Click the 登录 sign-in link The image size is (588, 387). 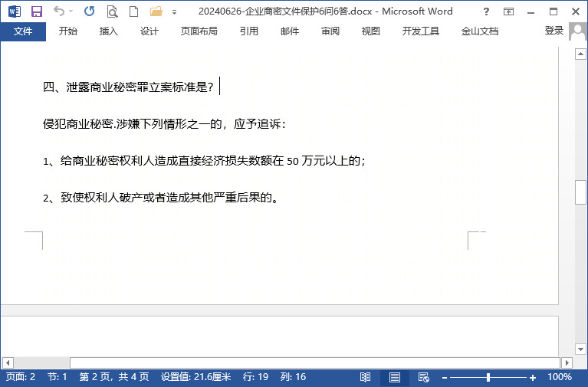[x=554, y=31]
